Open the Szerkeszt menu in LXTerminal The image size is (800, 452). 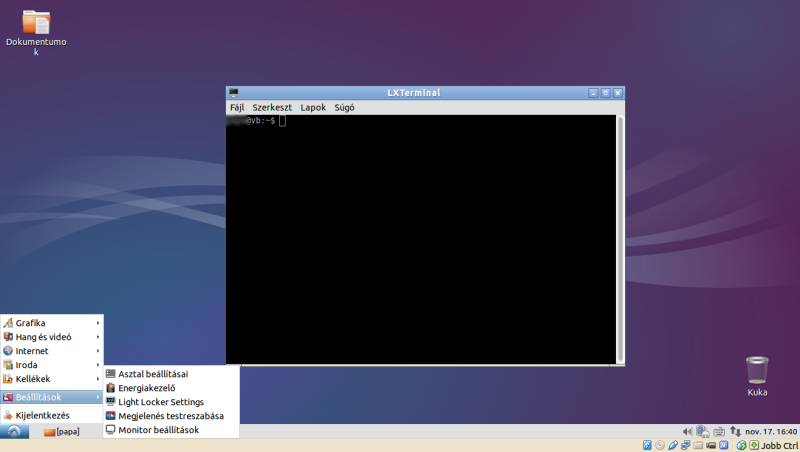point(272,108)
